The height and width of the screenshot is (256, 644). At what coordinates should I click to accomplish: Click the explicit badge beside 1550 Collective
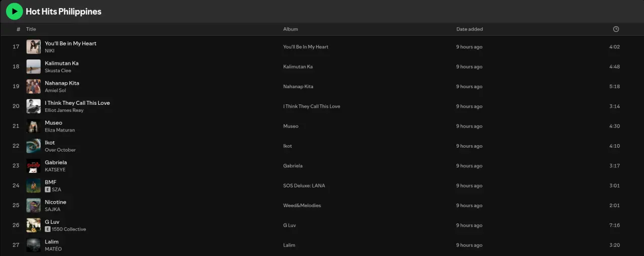tap(48, 229)
